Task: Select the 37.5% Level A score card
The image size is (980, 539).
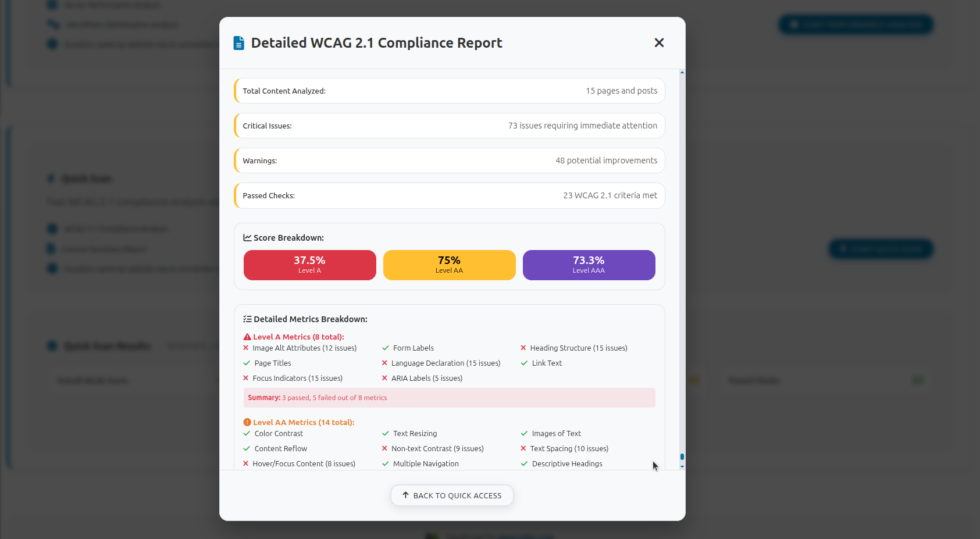Action: click(309, 265)
